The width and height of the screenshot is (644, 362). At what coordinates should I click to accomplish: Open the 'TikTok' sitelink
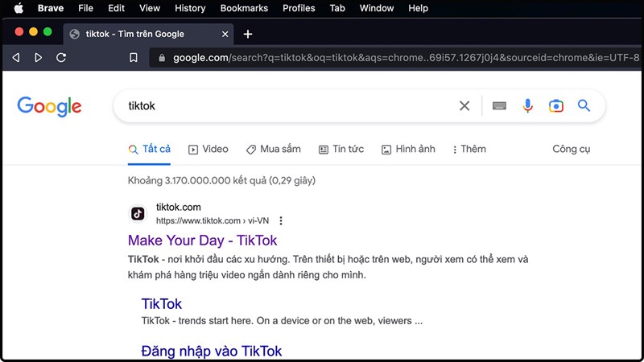[162, 304]
